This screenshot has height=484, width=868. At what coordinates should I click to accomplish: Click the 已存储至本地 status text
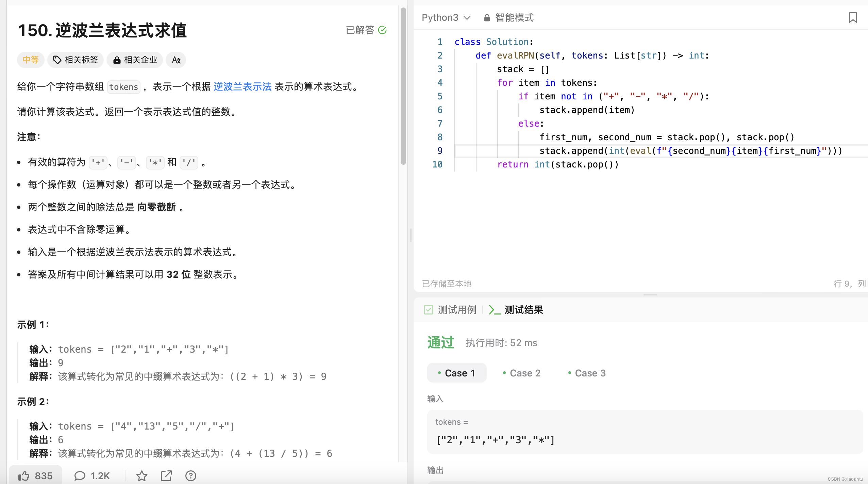point(447,284)
